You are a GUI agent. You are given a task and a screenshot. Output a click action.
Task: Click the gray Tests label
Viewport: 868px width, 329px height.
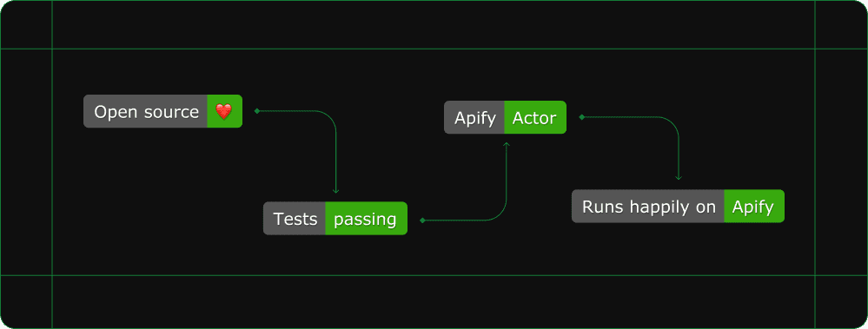pyautogui.click(x=295, y=219)
